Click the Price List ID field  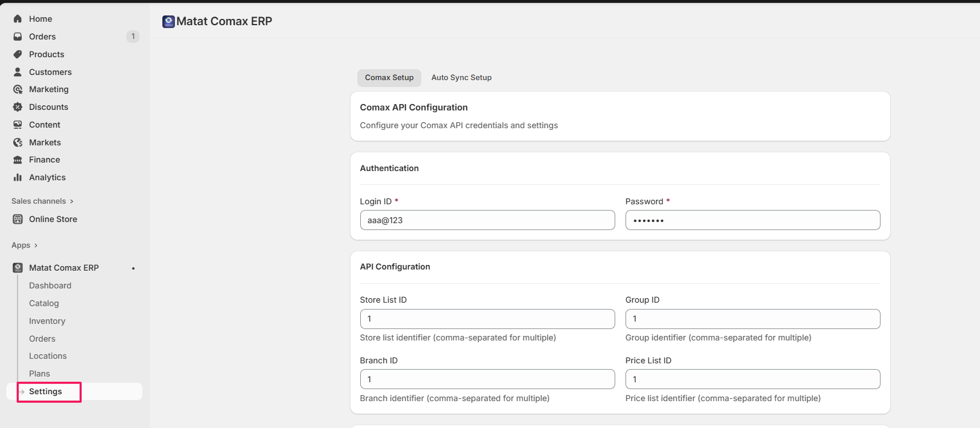pyautogui.click(x=752, y=379)
